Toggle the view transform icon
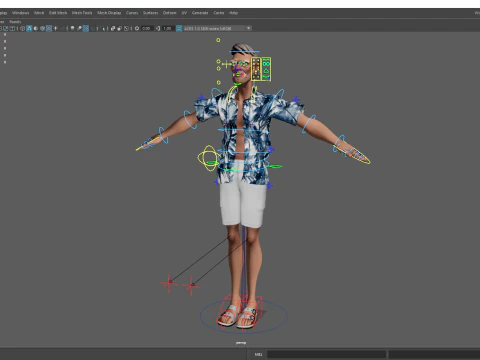The image size is (480, 360). coord(179,28)
